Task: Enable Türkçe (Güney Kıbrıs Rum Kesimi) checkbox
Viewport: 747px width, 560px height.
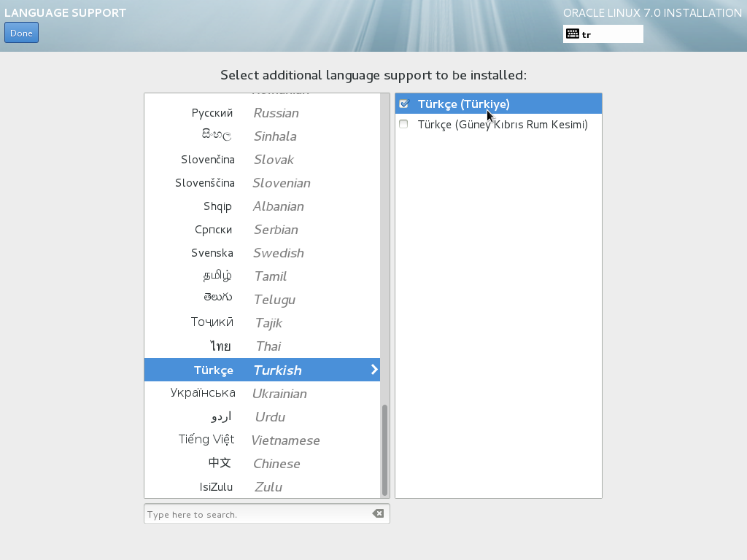Action: pos(404,125)
